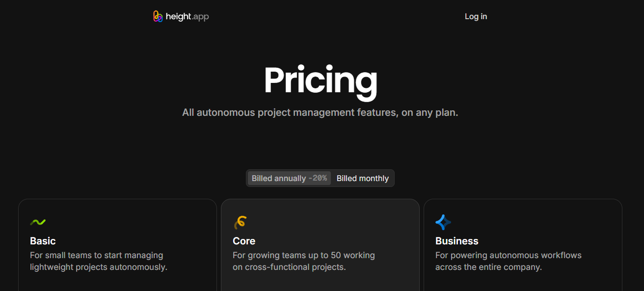Click the yellow spiral Core plan icon
644x291 pixels.
(x=240, y=222)
